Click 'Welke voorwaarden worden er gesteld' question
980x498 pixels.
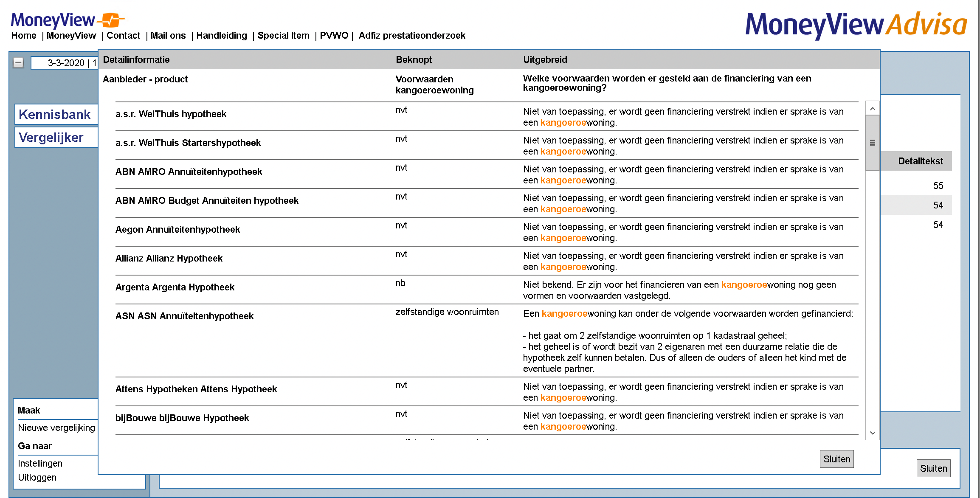coord(667,83)
